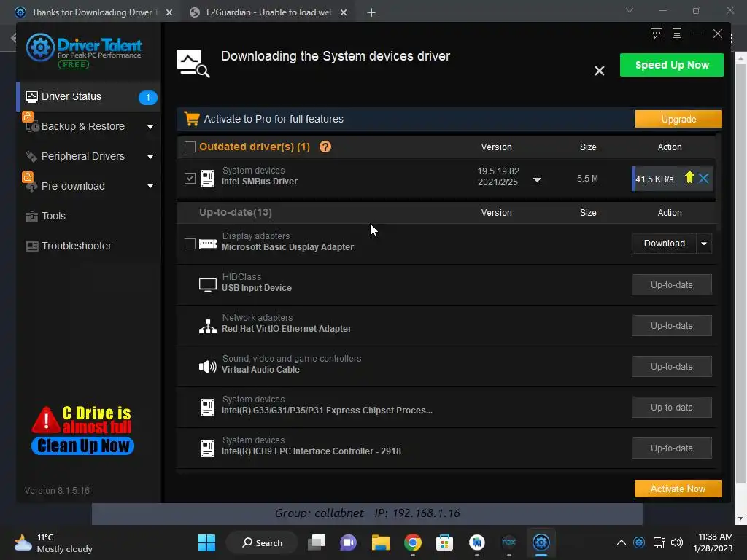The image size is (747, 560).
Task: Open the chat app on the taskbar
Action: [348, 542]
